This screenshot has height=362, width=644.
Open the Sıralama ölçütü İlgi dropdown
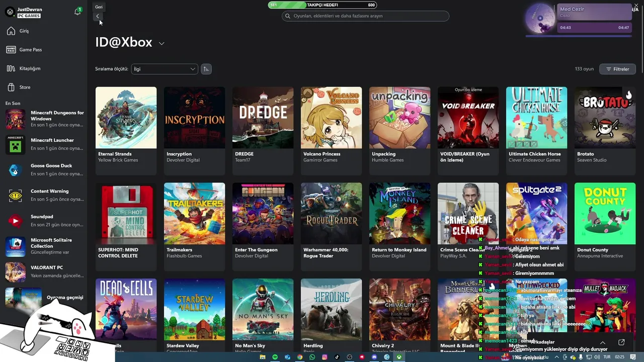(x=165, y=69)
